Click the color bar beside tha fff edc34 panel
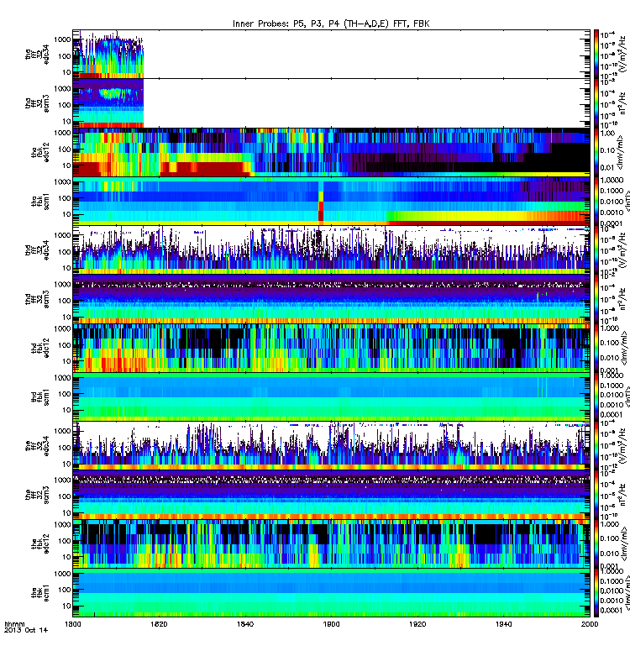630x672 pixels. click(x=596, y=54)
